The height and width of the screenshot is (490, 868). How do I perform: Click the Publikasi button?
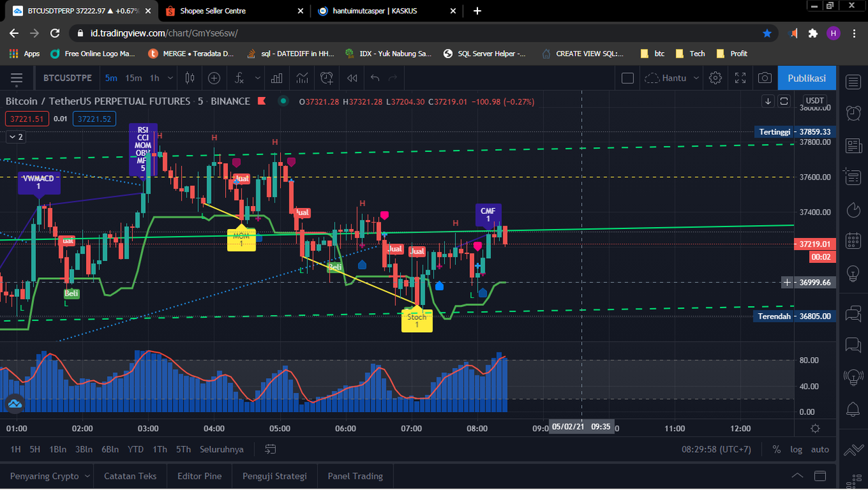click(807, 78)
